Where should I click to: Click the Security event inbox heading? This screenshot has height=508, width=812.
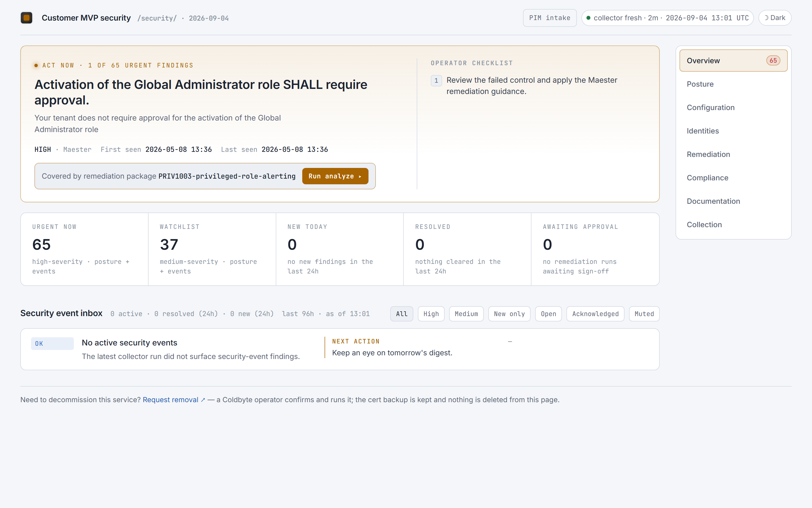tap(61, 313)
